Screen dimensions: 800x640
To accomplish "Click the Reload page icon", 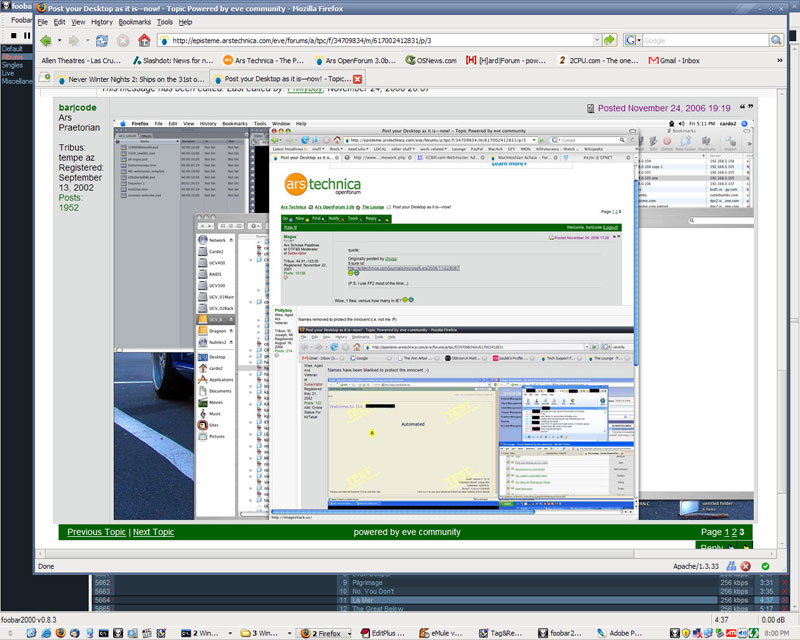I will (x=102, y=40).
